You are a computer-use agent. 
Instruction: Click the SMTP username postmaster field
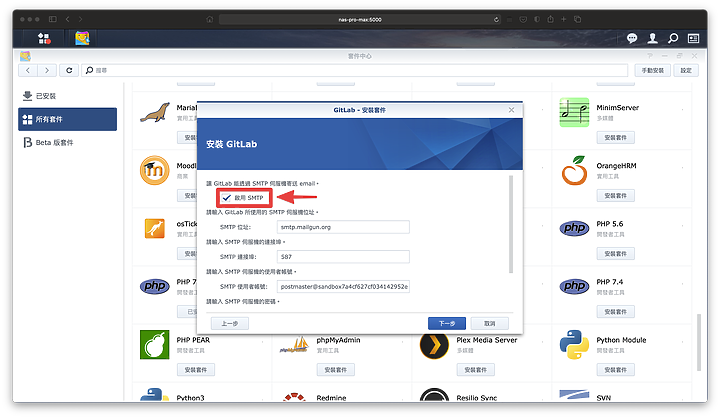[343, 286]
